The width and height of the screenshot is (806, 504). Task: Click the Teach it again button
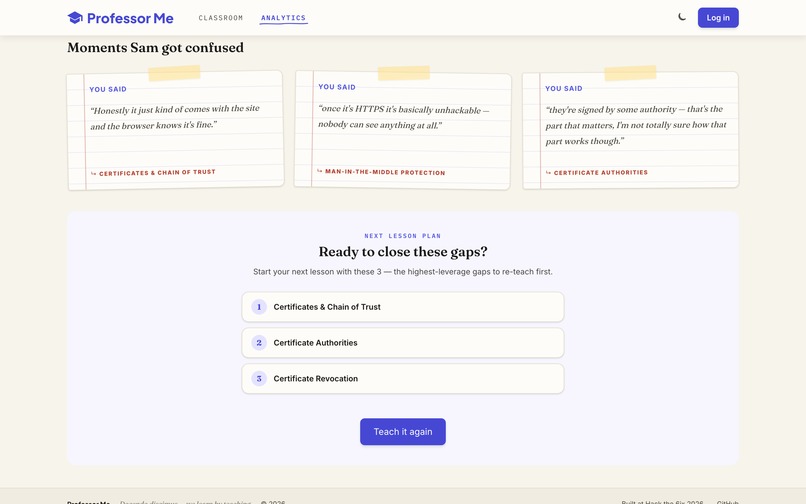coord(403,431)
